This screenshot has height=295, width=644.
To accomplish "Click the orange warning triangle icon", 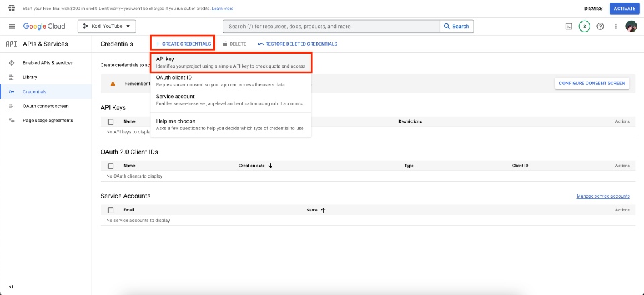I will click(x=113, y=84).
